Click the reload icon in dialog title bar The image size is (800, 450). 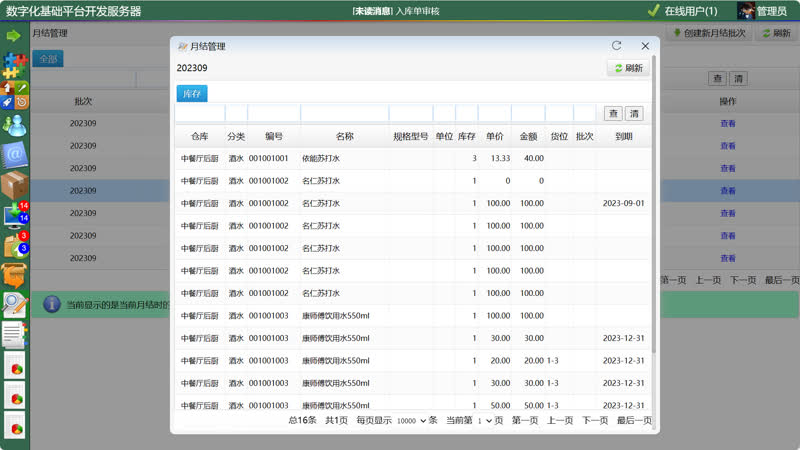click(617, 46)
